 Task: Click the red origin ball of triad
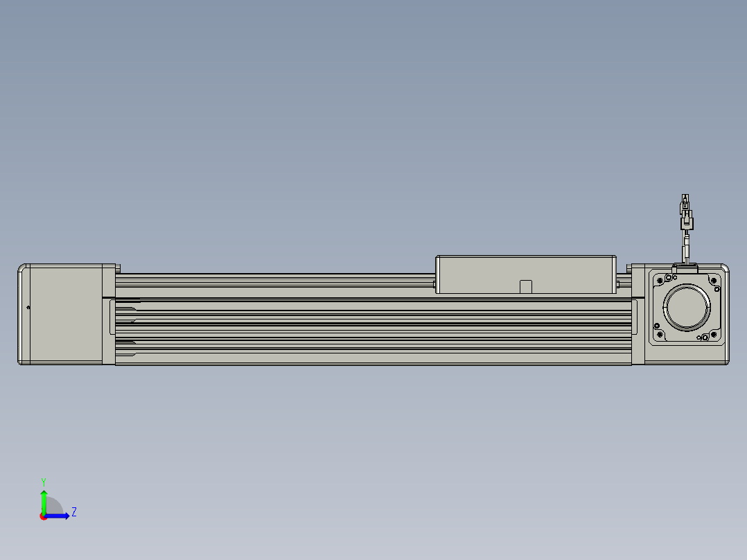pos(44,516)
